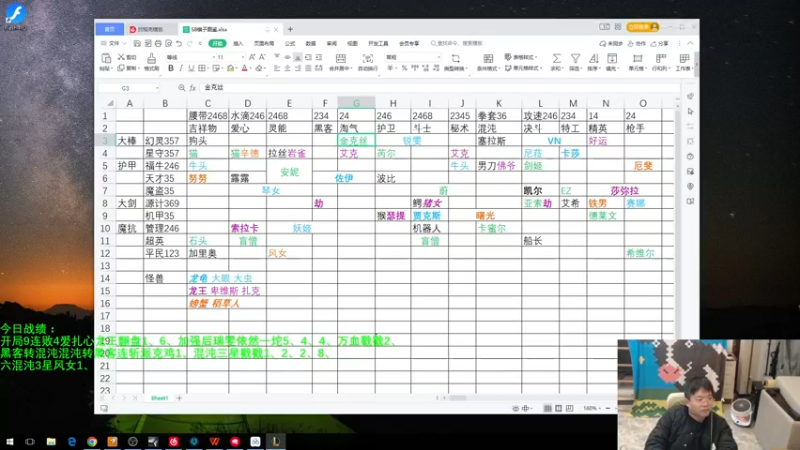Open Chrome from the taskbar

point(92,441)
